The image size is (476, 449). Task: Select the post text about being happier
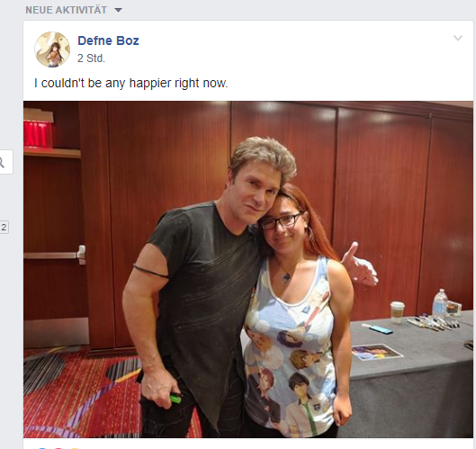(130, 83)
